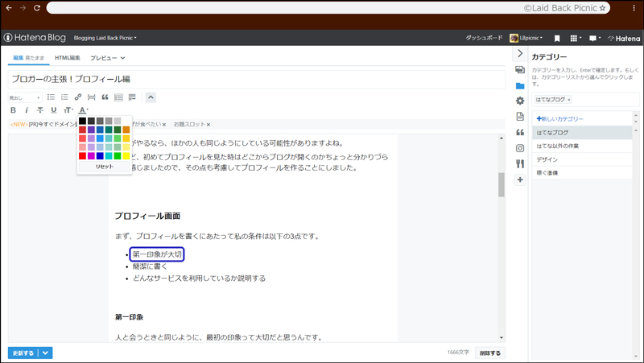Pick the bright yellow color swatch
Image resolution: width=644 pixels, height=363 pixels.
tap(126, 156)
